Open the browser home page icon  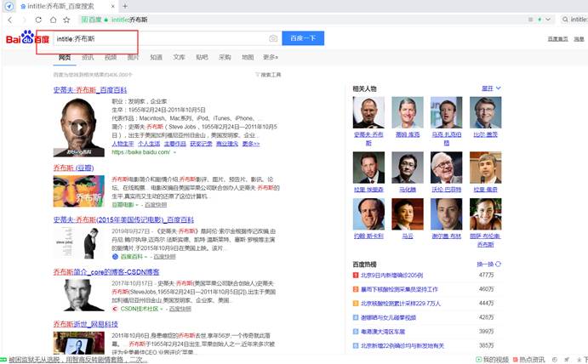pos(53,20)
